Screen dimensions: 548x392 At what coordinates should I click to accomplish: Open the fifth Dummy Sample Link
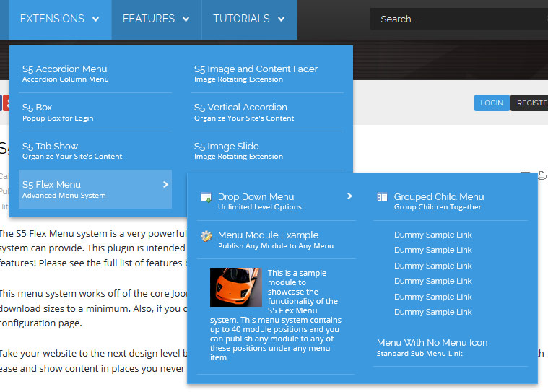[433, 297]
